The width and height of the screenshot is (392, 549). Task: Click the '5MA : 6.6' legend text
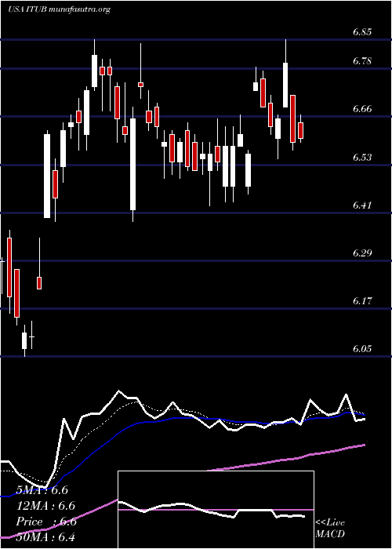(42, 490)
